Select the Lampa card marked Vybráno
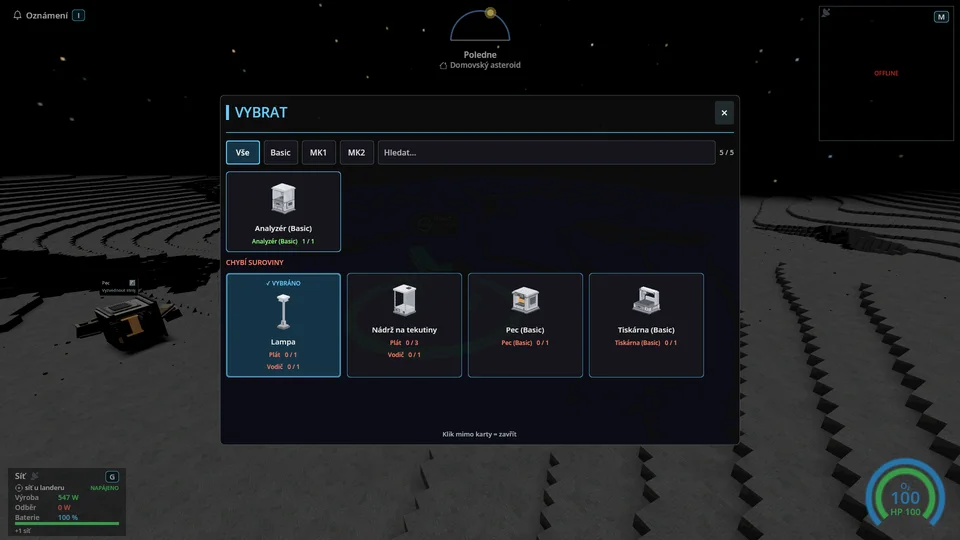Viewport: 960px width, 540px height. (283, 325)
